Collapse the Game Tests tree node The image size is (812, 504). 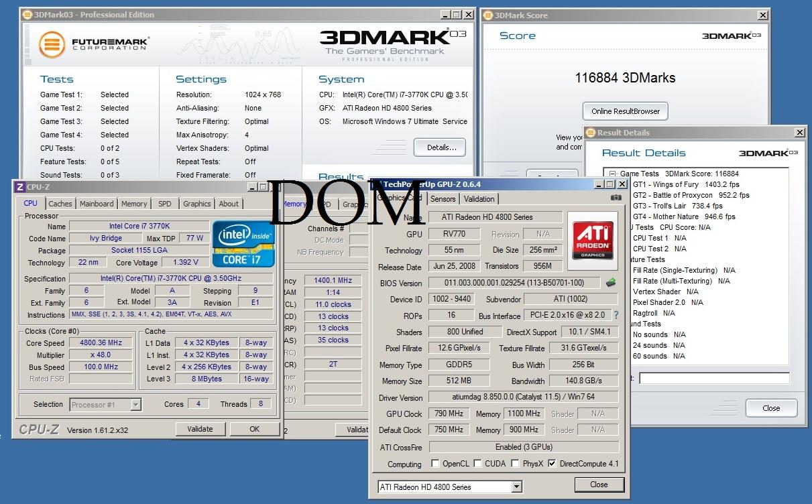pos(612,174)
